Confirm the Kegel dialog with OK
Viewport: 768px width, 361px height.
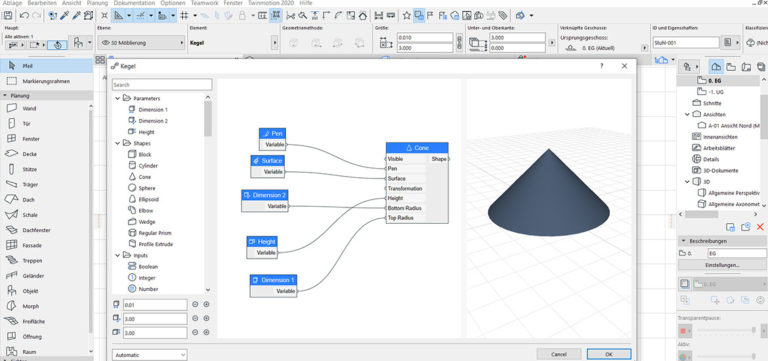point(609,354)
